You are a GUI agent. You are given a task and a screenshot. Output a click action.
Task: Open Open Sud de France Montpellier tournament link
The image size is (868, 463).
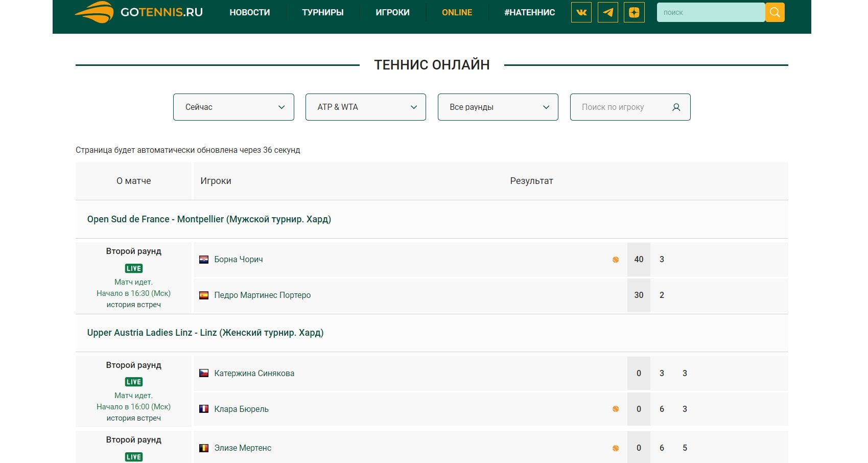click(x=209, y=219)
